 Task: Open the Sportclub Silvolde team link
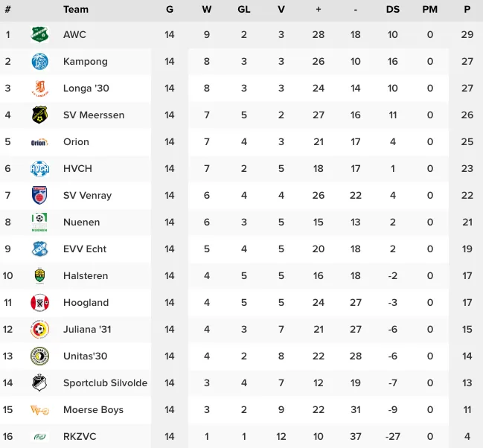pyautogui.click(x=105, y=383)
